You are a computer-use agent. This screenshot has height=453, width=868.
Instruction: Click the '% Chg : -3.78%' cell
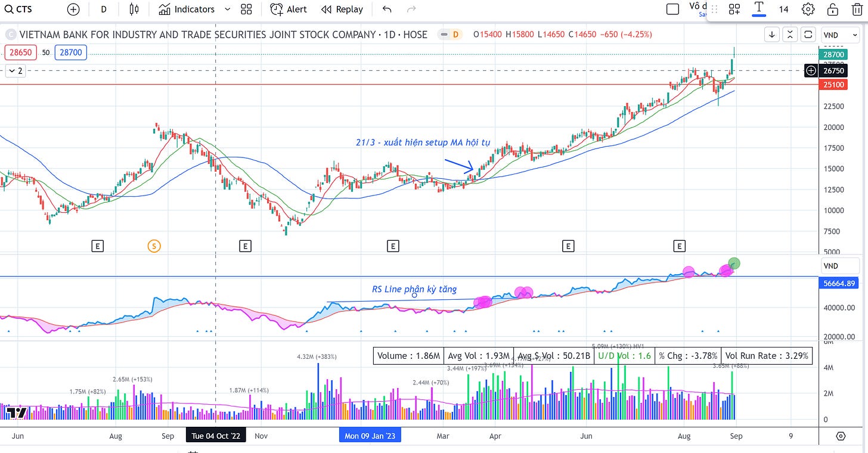(x=688, y=356)
